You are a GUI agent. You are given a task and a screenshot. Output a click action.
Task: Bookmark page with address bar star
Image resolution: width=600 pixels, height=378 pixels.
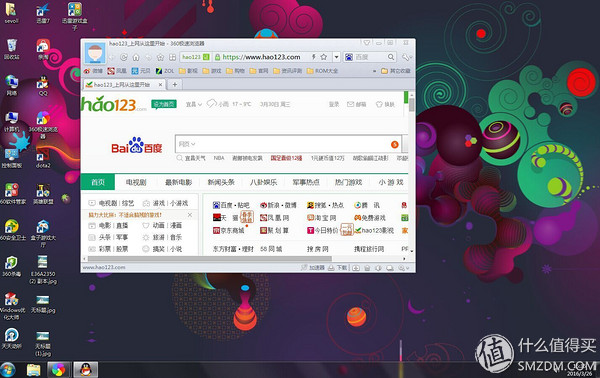(x=324, y=57)
